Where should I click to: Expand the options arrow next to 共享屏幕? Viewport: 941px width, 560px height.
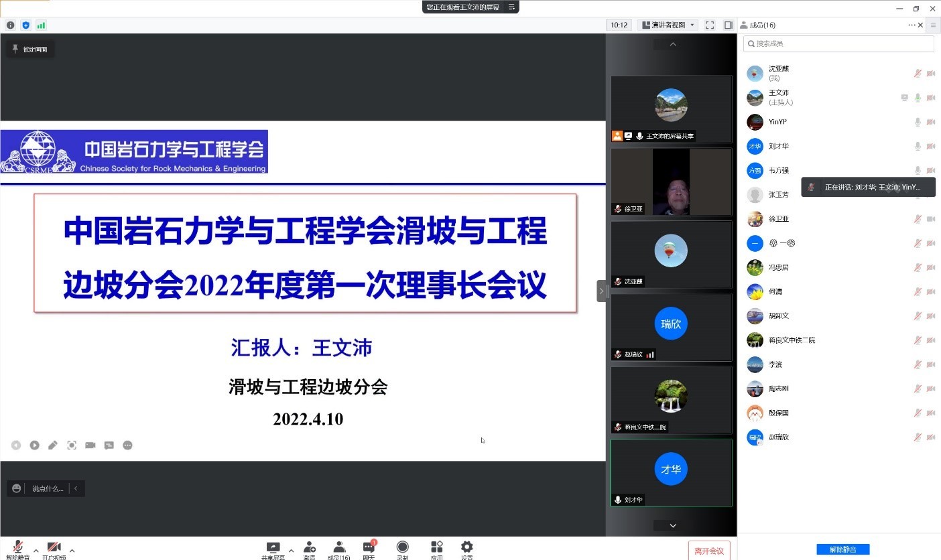click(x=291, y=551)
